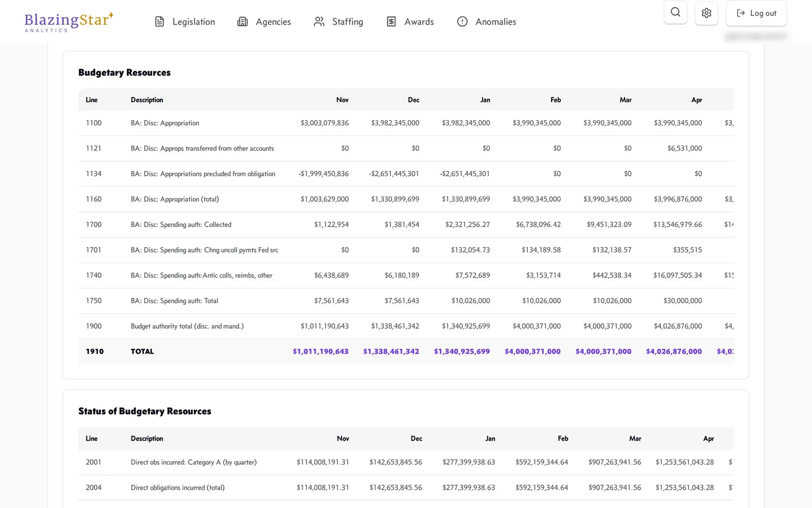Click the Nov column header in Budgetary Resources
Image resolution: width=812 pixels, height=508 pixels.
tap(343, 100)
